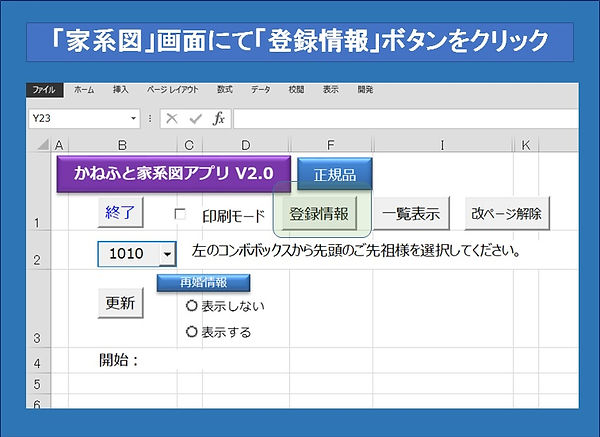Open the 表示 ribbon tab
This screenshot has width=600, height=437.
click(x=331, y=90)
